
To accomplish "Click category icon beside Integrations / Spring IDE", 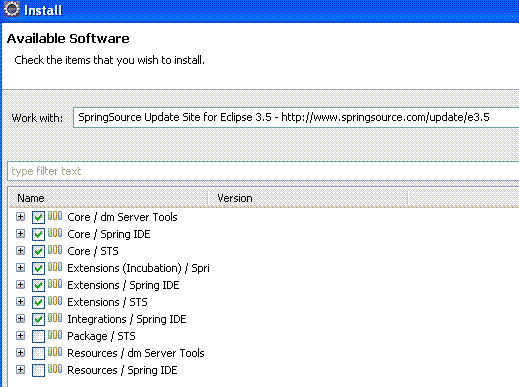I will click(x=55, y=318).
